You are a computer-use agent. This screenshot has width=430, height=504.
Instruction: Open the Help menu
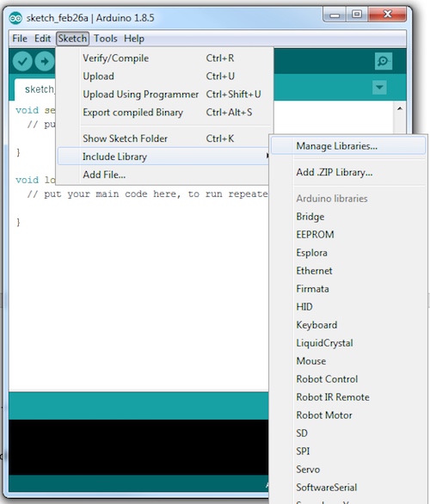coord(134,39)
